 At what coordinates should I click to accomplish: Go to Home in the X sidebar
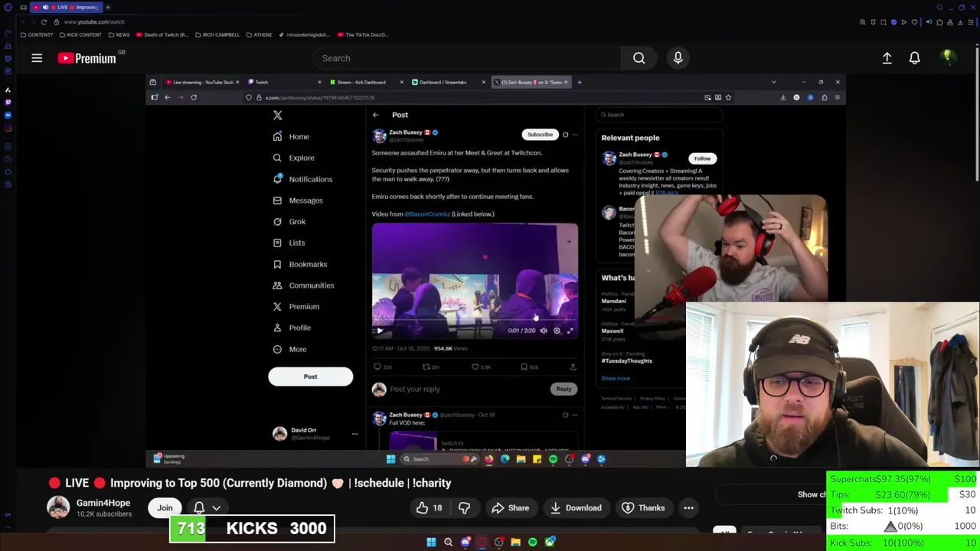click(x=291, y=136)
